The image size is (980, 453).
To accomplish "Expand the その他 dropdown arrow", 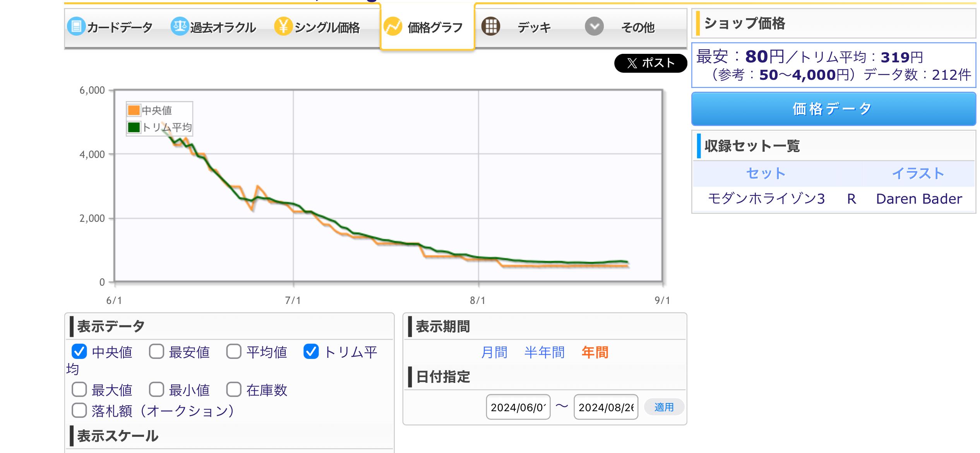I will (x=594, y=27).
